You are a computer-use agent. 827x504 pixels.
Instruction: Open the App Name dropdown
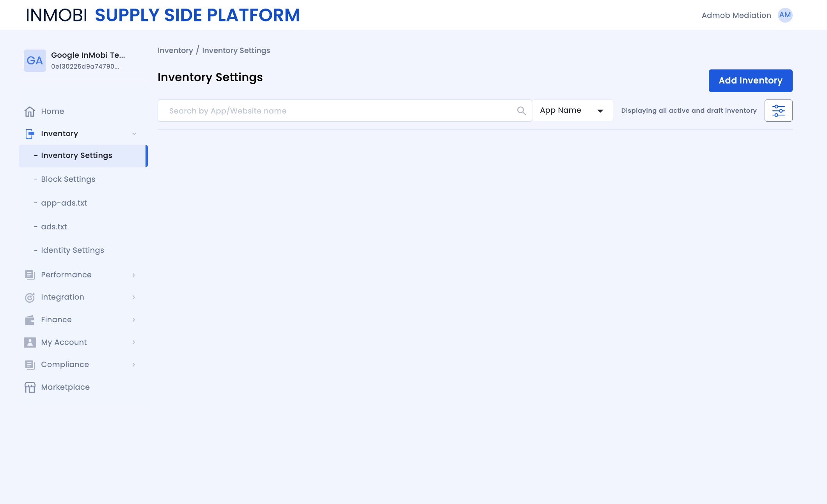pos(572,111)
